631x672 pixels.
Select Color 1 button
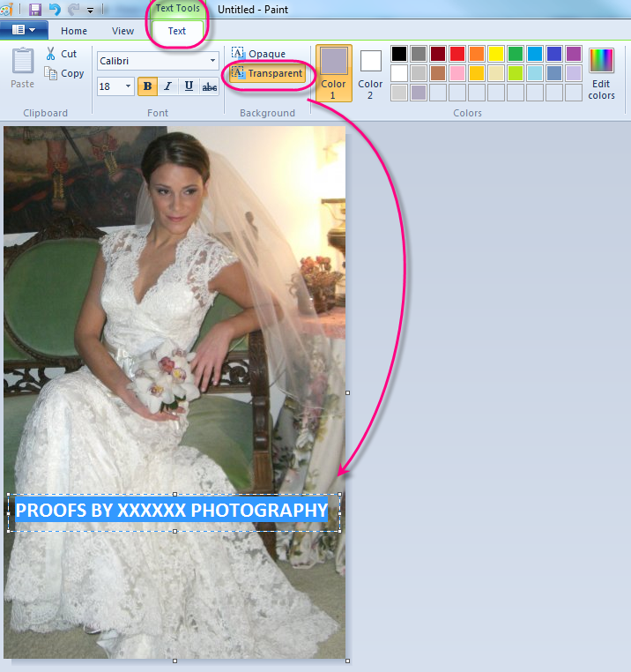334,73
